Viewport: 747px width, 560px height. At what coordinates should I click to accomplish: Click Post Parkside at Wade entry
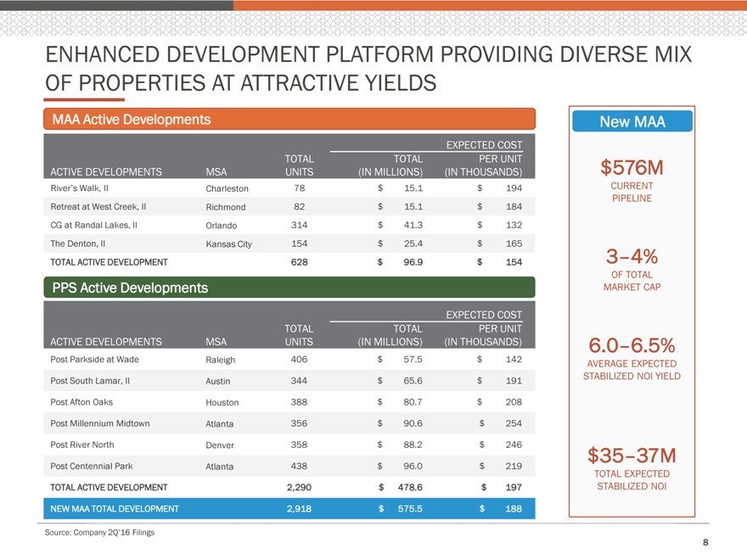[94, 359]
